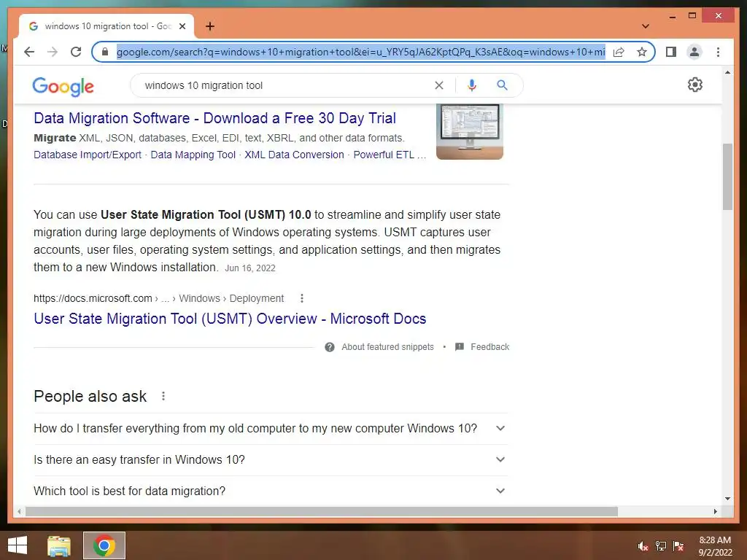Clear the search box with the X icon
Screen dimensions: 747x560
click(x=438, y=85)
